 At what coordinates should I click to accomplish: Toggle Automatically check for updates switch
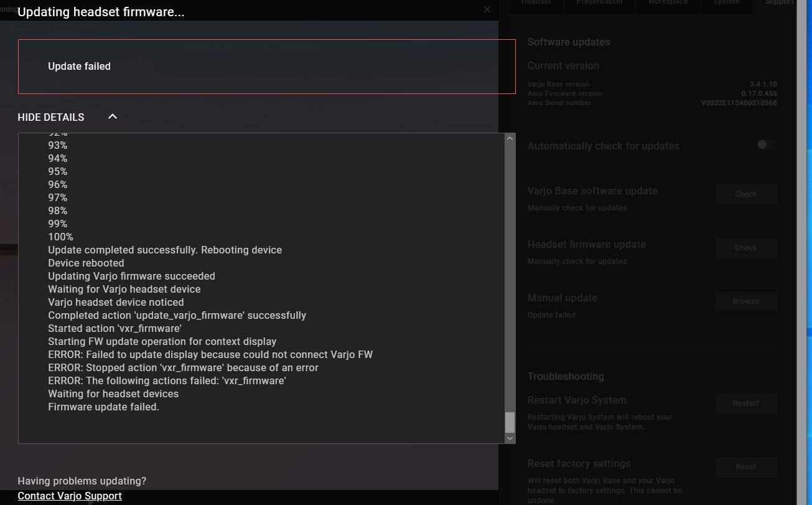click(766, 144)
